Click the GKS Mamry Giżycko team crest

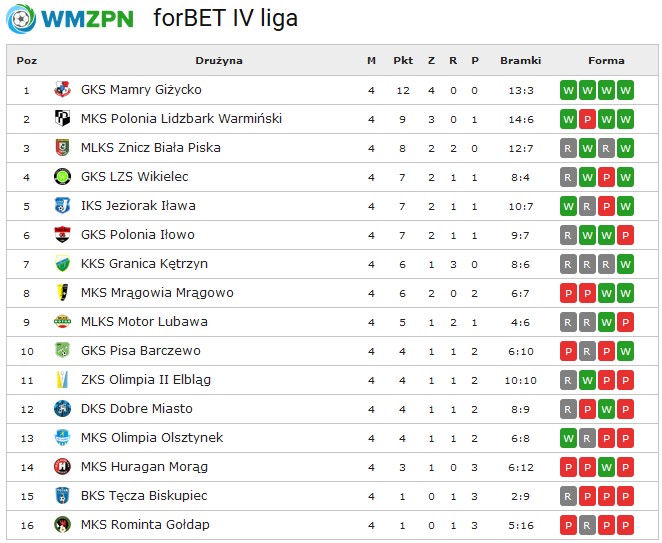[x=62, y=90]
